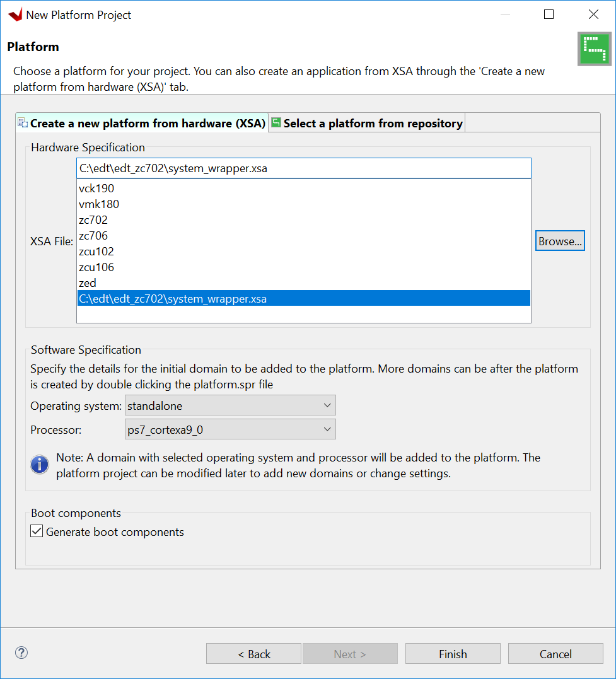Expand the Processor dropdown
Viewport: 616px width, 679px height.
pyautogui.click(x=230, y=430)
